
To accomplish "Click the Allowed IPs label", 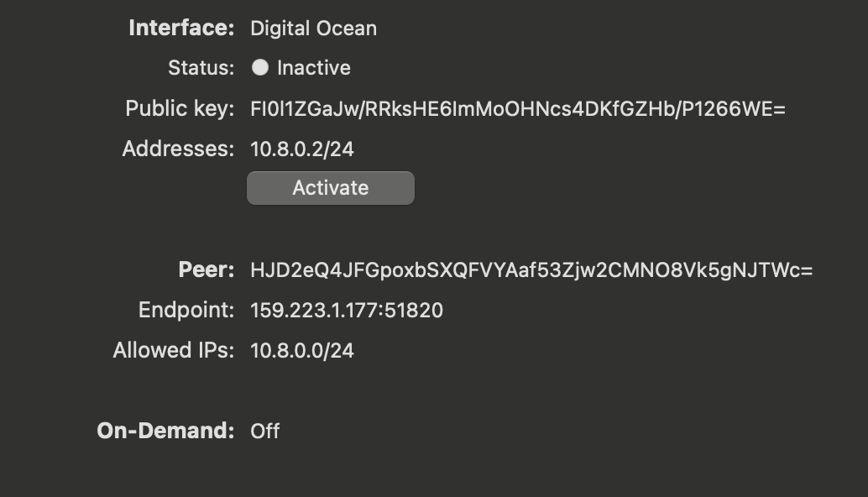I will (173, 350).
